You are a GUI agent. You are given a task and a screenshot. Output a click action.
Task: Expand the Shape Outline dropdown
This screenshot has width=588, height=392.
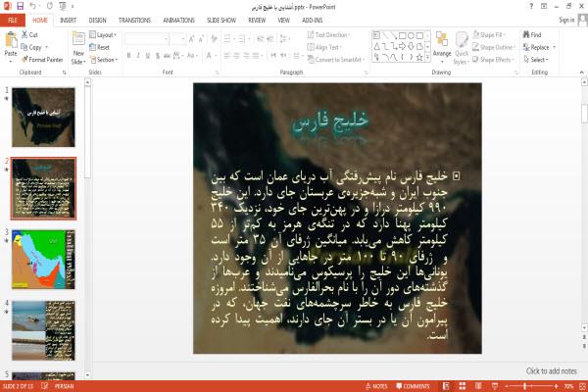pyautogui.click(x=494, y=47)
